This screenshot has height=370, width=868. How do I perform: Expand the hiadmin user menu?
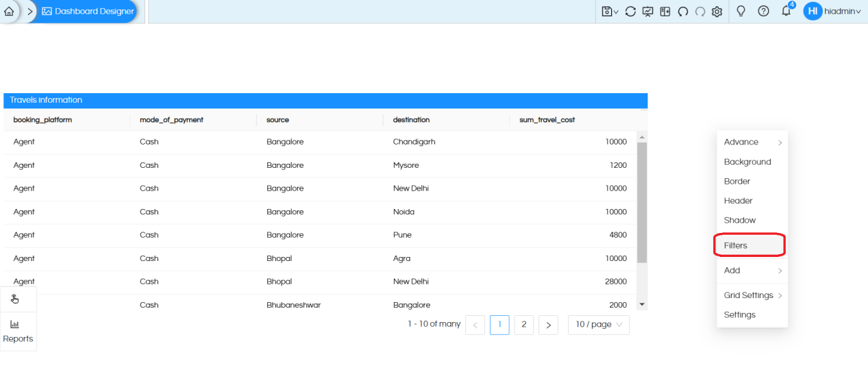pyautogui.click(x=843, y=12)
